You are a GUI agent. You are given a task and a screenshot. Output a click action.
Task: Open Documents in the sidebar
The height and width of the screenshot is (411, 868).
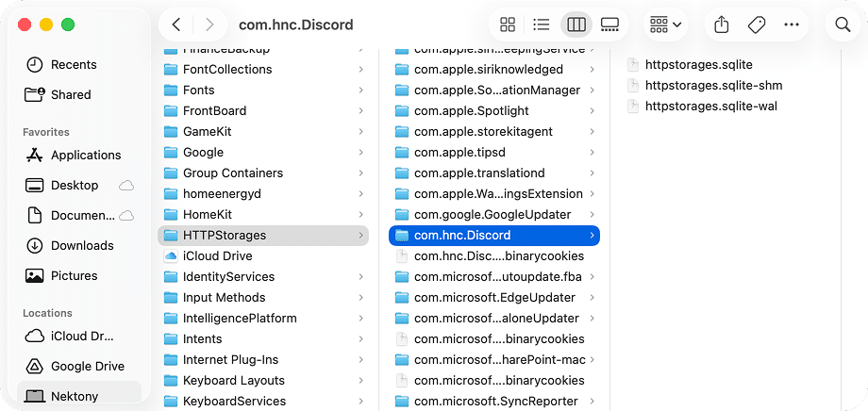tap(79, 215)
